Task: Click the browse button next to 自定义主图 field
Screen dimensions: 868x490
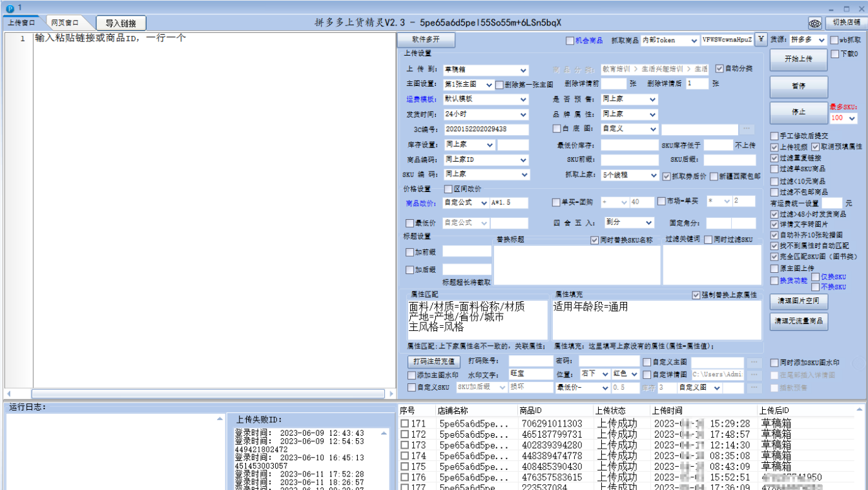Action: click(x=754, y=363)
